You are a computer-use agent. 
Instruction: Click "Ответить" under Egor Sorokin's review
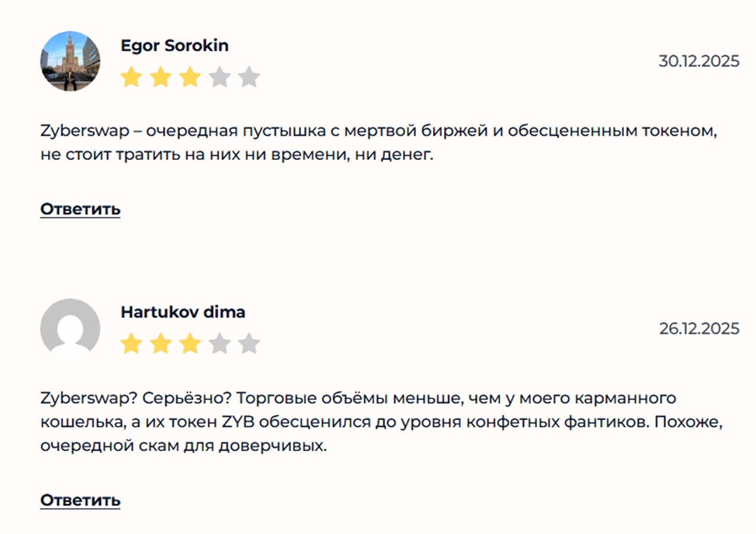80,209
